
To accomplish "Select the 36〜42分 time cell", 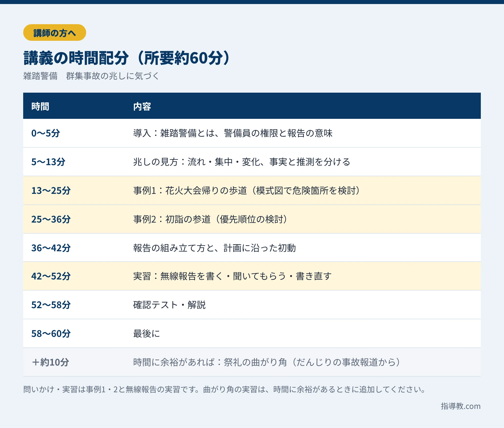I will tap(51, 248).
